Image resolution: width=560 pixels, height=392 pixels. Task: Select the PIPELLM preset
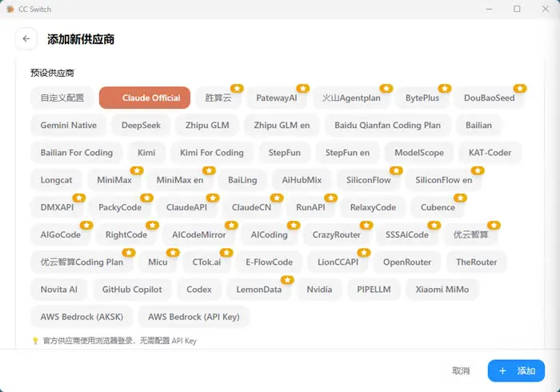374,290
